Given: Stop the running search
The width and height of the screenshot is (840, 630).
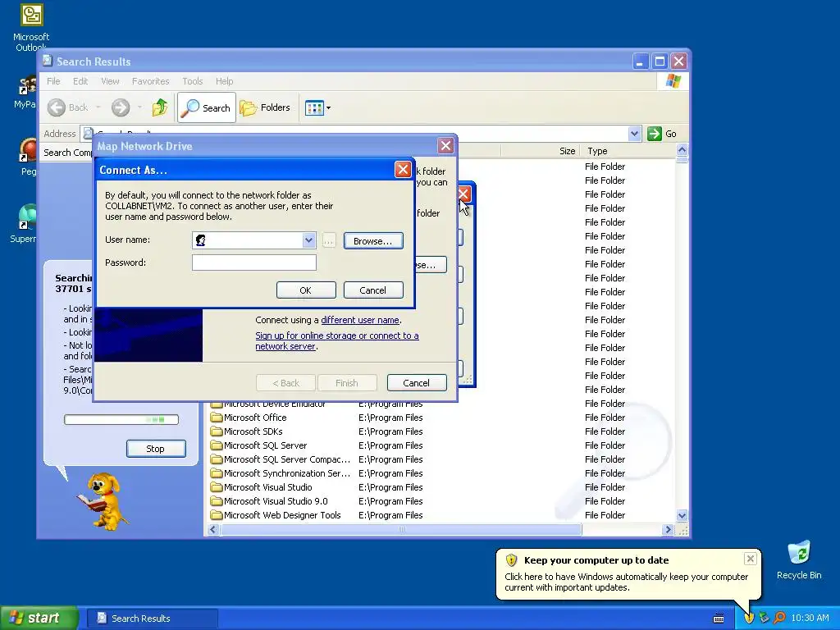Looking at the screenshot, I should 156,449.
